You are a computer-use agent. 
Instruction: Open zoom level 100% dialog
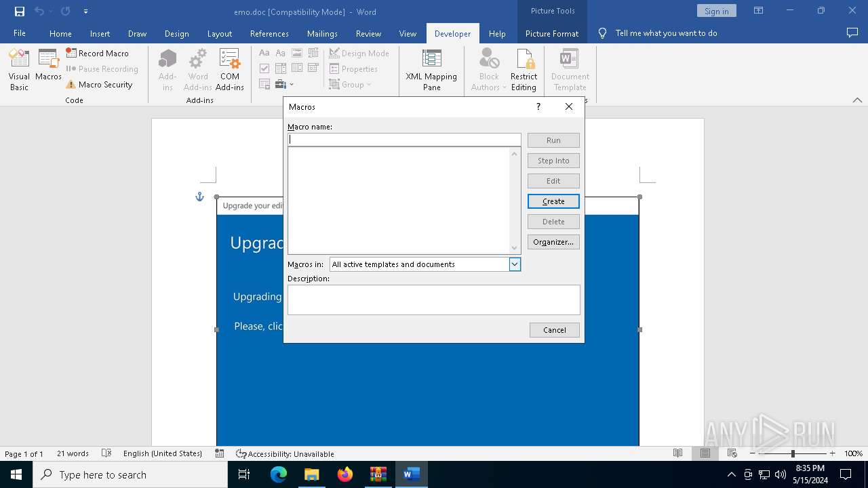(x=853, y=453)
